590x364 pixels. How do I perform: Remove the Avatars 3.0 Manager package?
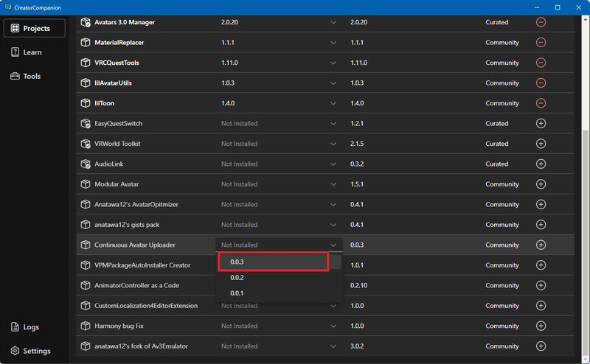(x=541, y=22)
